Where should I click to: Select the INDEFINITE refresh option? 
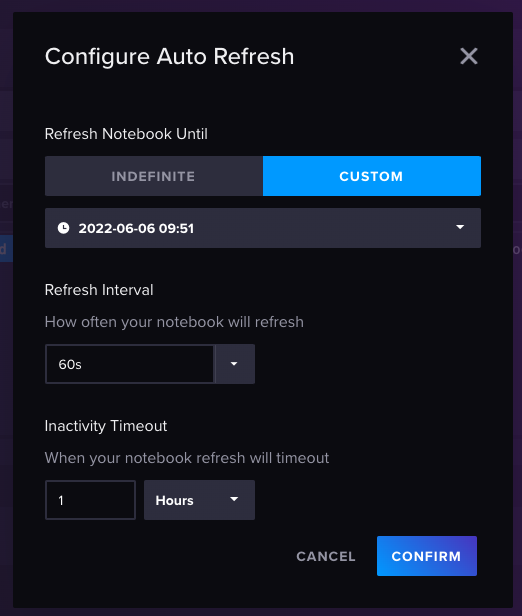[154, 176]
